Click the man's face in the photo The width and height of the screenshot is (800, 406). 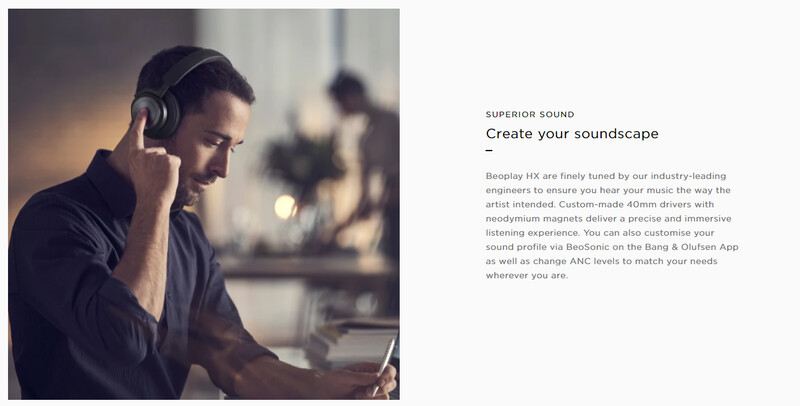pos(213,150)
